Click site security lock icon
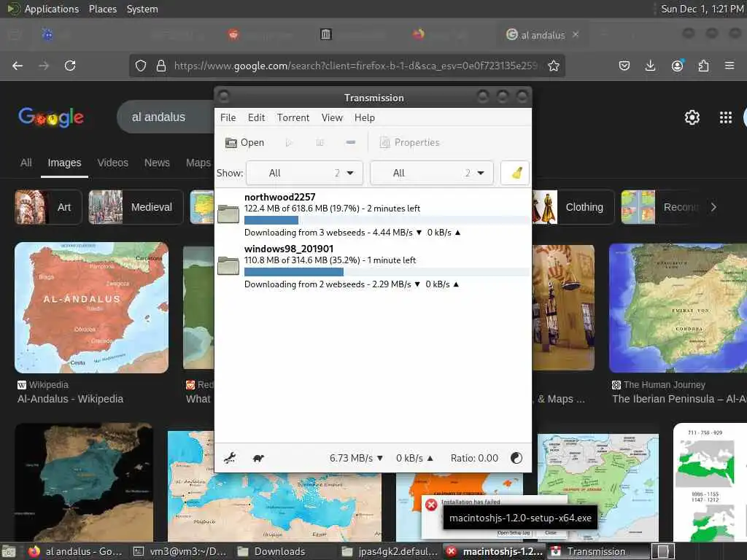Viewport: 747px width, 560px height. [x=161, y=66]
